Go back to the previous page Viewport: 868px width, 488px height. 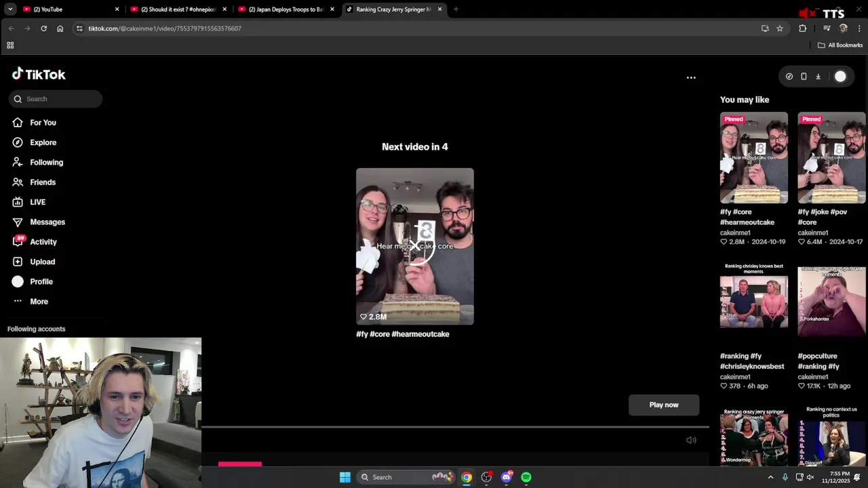point(12,28)
